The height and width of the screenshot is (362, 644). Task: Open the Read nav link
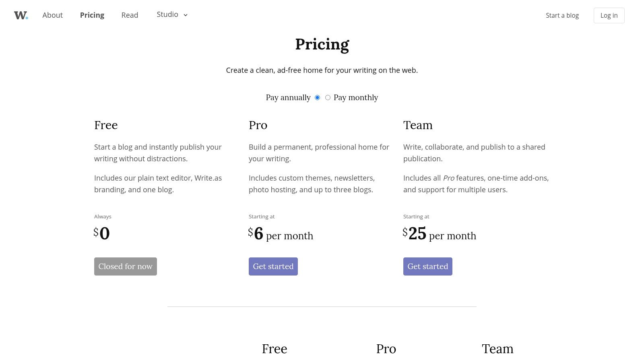130,15
